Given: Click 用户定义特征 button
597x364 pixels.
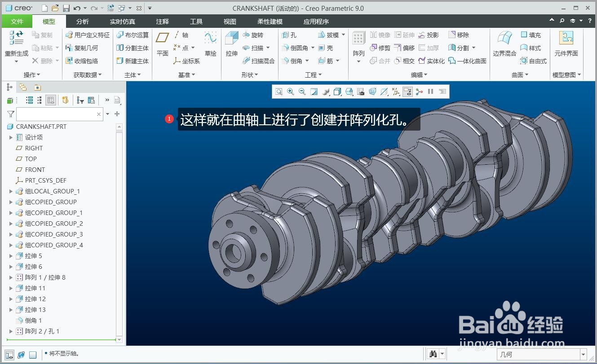Looking at the screenshot, I should (88, 35).
